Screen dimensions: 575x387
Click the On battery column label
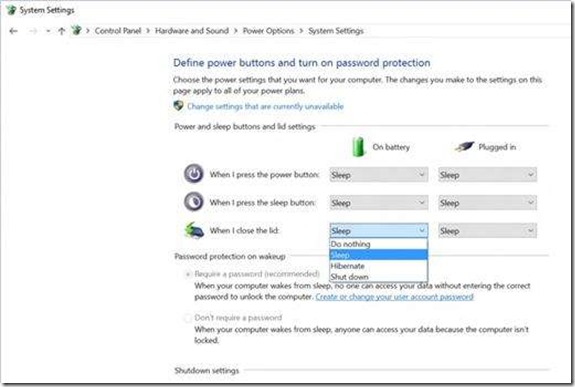[391, 147]
